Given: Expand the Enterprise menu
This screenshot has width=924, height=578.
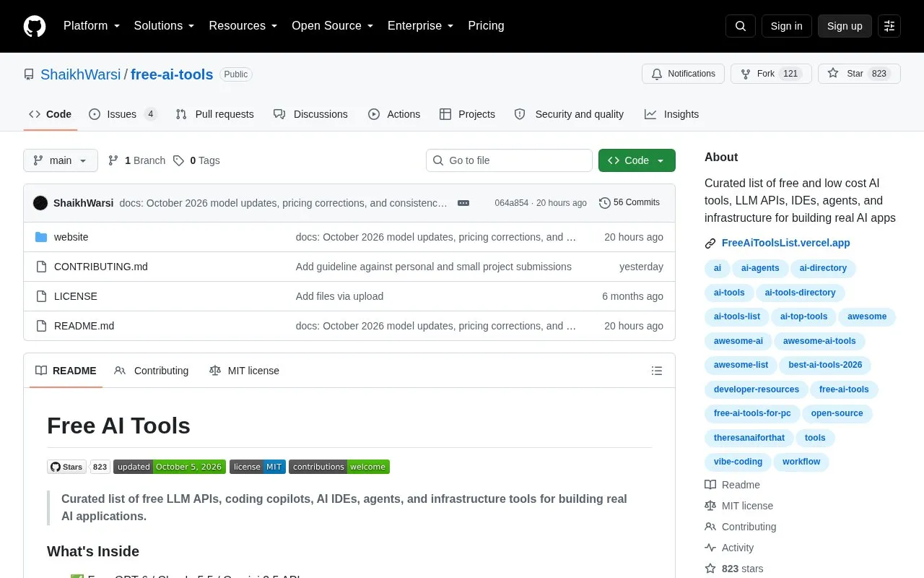Looking at the screenshot, I should point(421,26).
